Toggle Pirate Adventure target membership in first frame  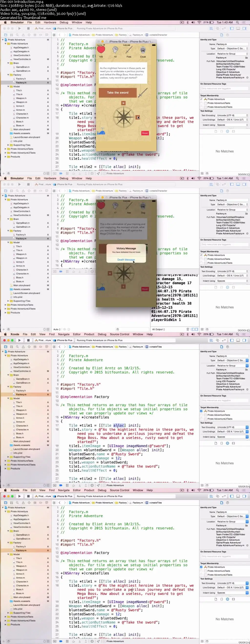[201, 99]
